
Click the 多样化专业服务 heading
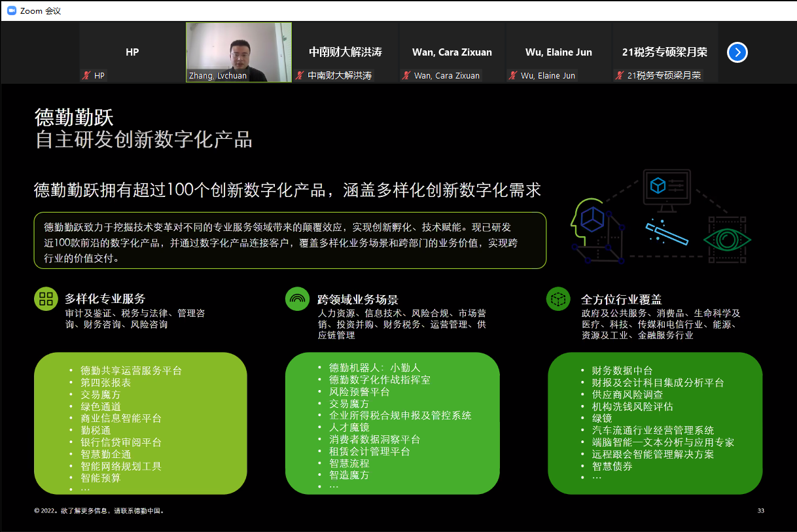(105, 299)
